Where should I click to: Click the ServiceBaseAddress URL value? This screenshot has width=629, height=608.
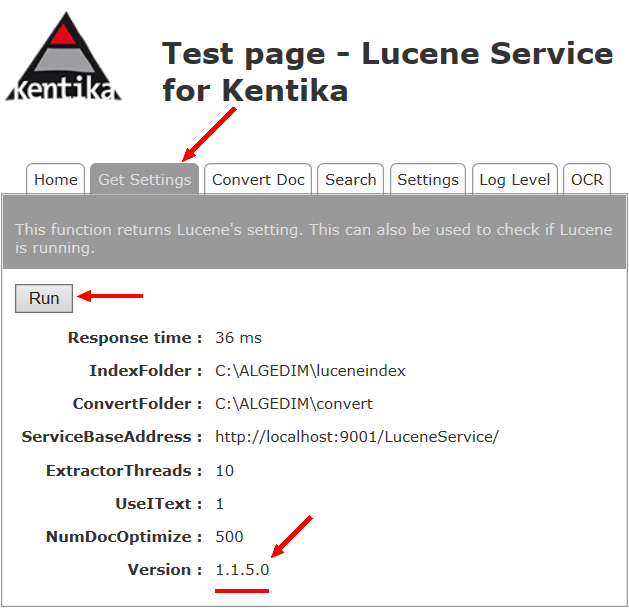click(357, 436)
